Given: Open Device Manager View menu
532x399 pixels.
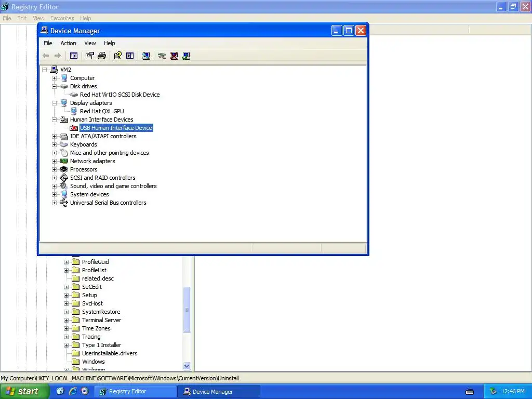Looking at the screenshot, I should tap(90, 43).
